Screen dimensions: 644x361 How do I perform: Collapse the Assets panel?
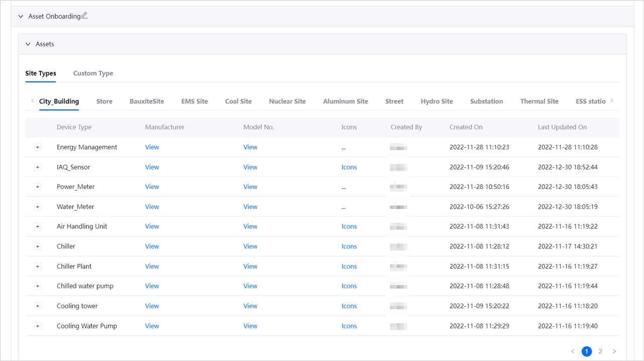point(28,44)
